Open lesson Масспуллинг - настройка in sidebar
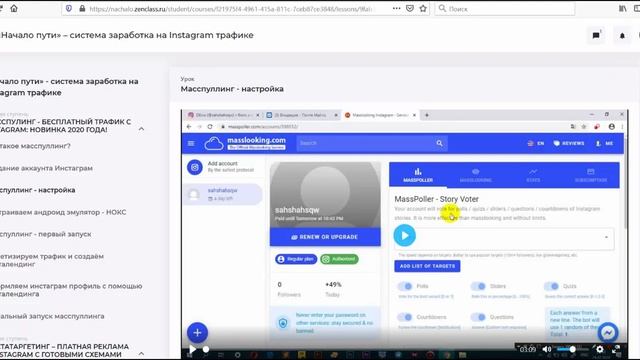Viewport: 640px width, 360px height. 37,190
